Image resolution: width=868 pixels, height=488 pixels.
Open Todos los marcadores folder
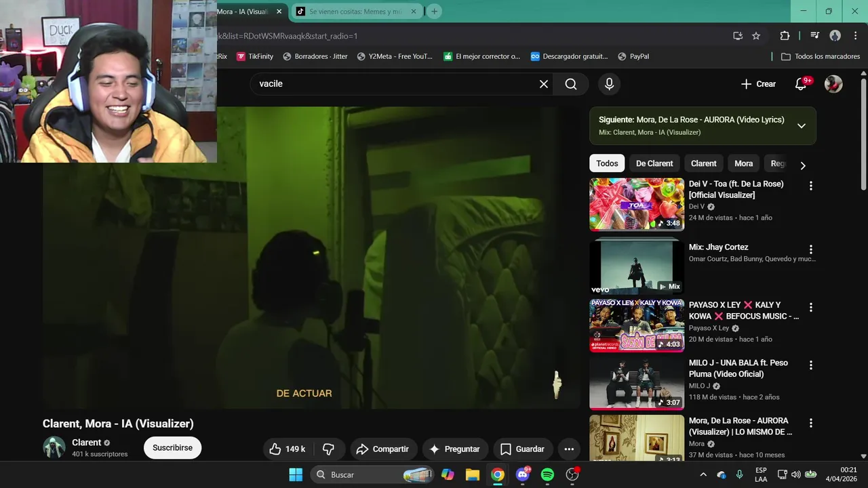click(x=821, y=56)
